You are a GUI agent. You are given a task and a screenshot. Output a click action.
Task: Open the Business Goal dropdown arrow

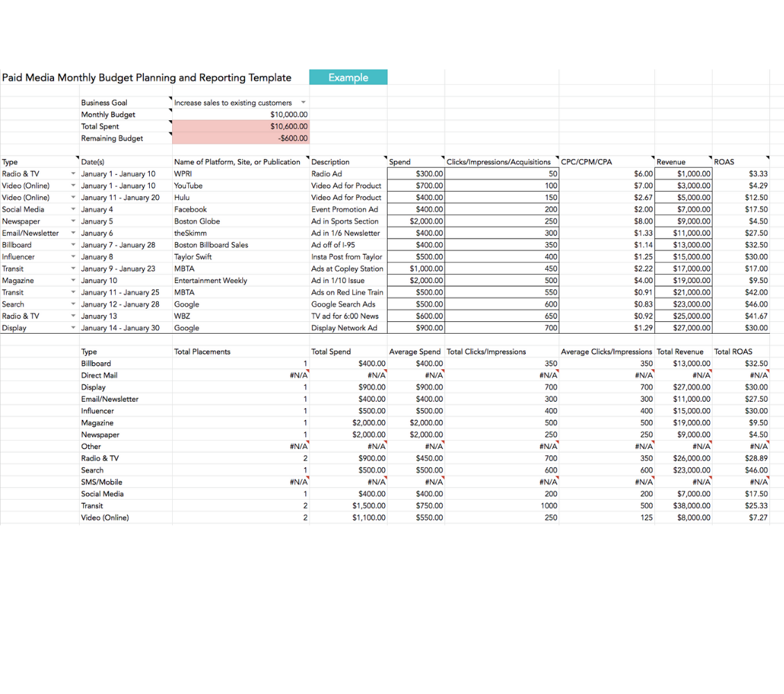302,102
